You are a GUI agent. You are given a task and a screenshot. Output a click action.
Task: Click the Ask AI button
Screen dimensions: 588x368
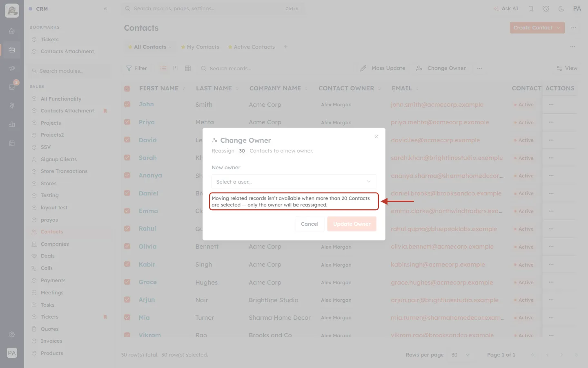click(x=506, y=9)
